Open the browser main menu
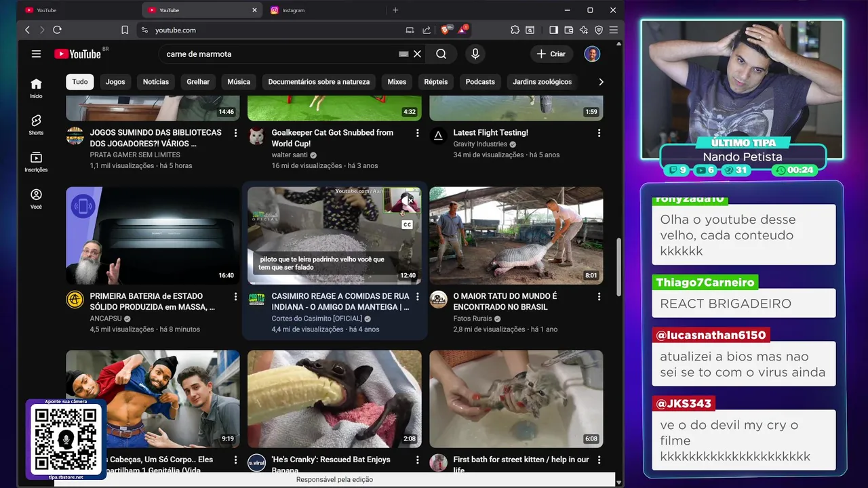Screen dimensions: 868x488 pyautogui.click(x=613, y=30)
